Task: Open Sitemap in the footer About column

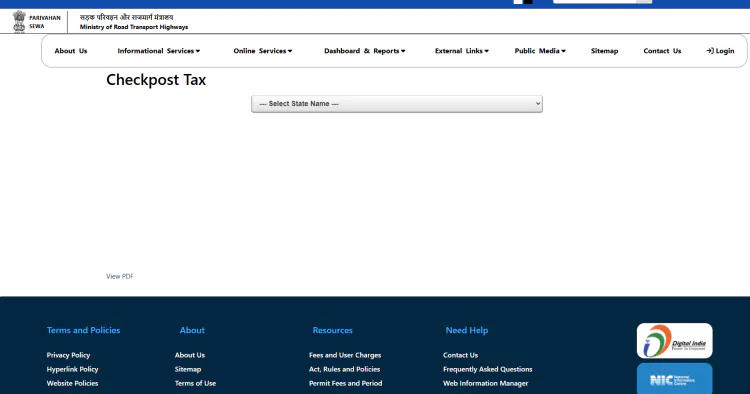Action: pyautogui.click(x=188, y=369)
